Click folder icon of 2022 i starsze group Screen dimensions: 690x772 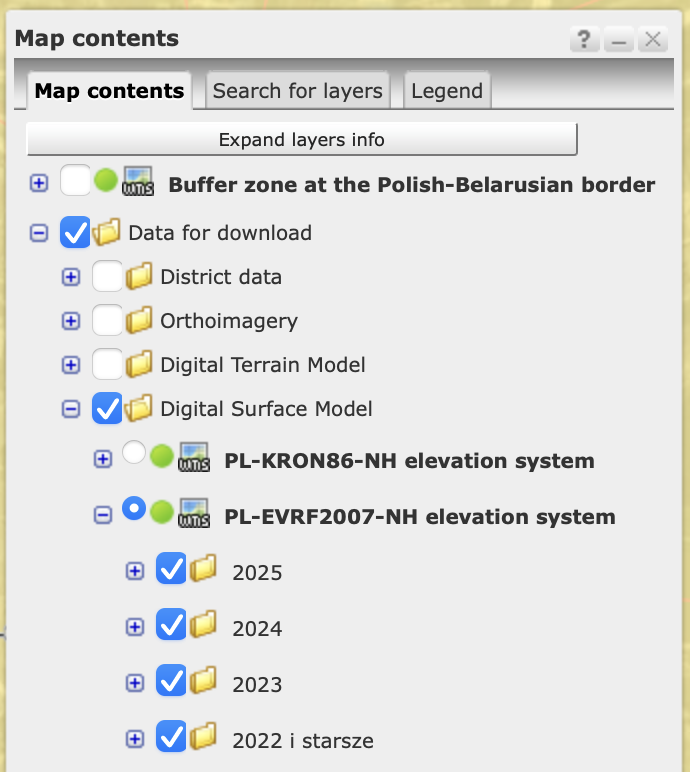[x=203, y=736]
